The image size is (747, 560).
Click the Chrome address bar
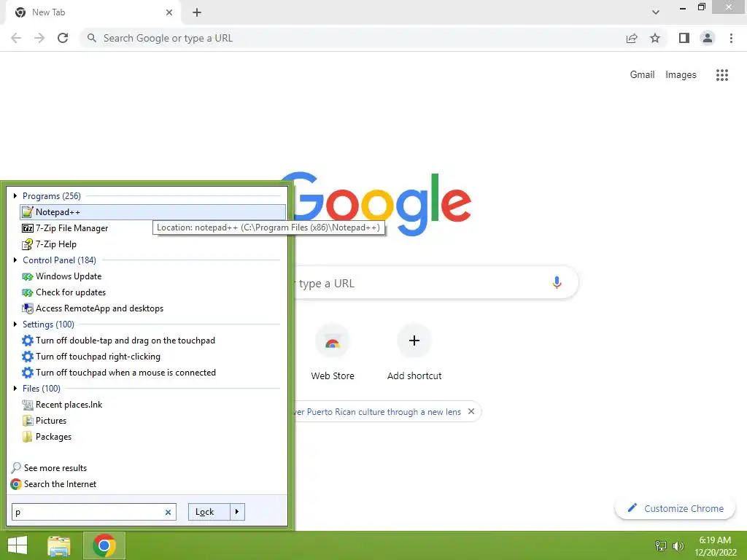pos(352,38)
